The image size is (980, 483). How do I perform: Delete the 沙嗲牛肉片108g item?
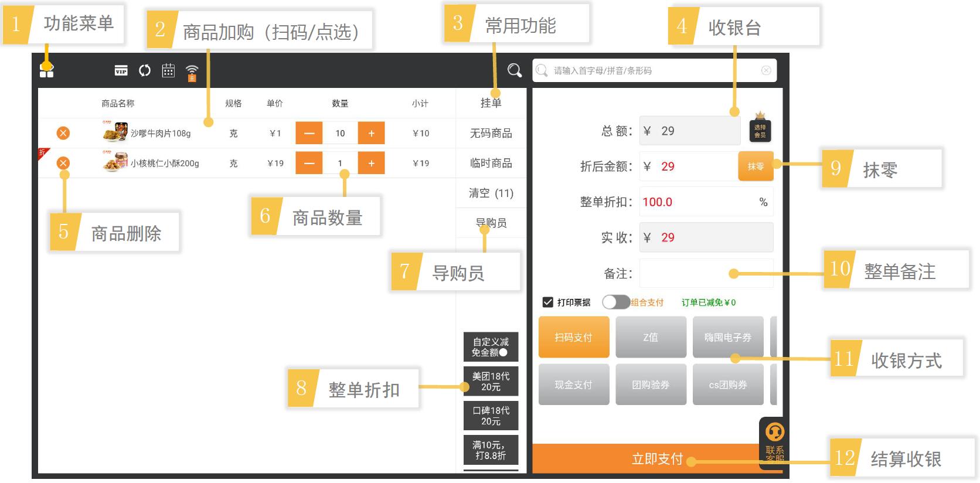click(63, 133)
